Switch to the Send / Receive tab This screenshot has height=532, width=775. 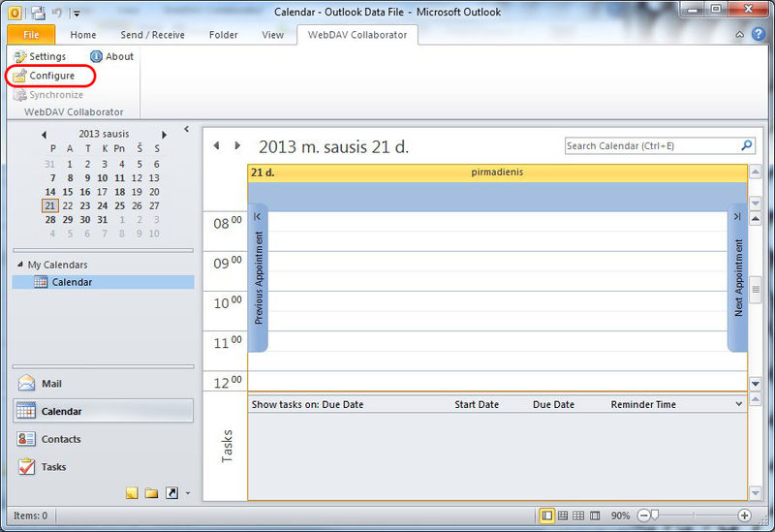coord(152,35)
